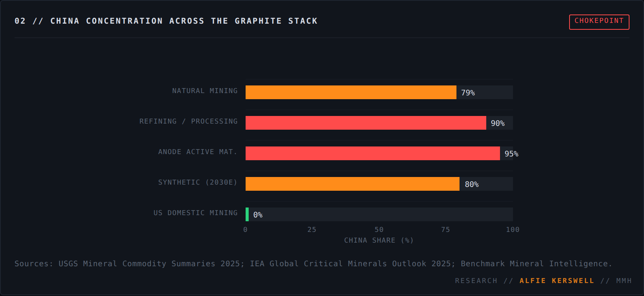Click the Sources citation line
This screenshot has height=296, width=644.
tap(313, 264)
